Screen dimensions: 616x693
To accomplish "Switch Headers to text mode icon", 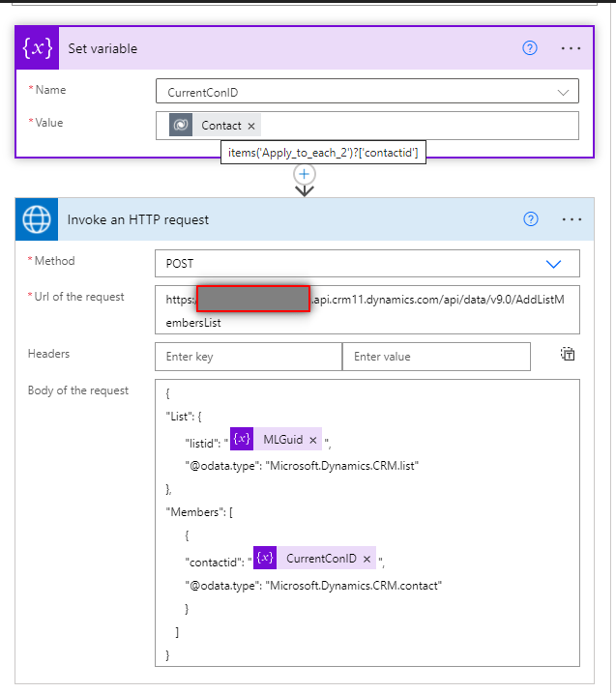I will pyautogui.click(x=568, y=355).
